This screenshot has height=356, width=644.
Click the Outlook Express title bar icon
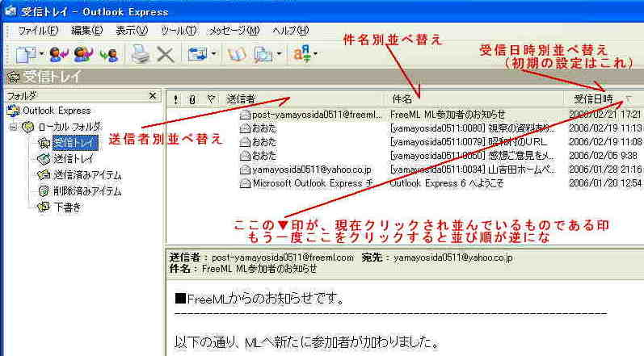point(11,11)
